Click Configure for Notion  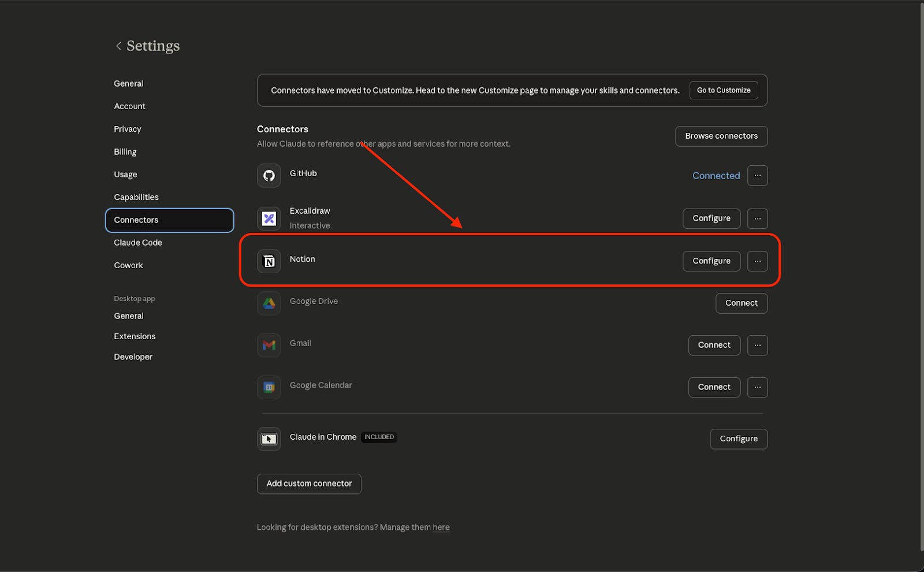tap(711, 261)
